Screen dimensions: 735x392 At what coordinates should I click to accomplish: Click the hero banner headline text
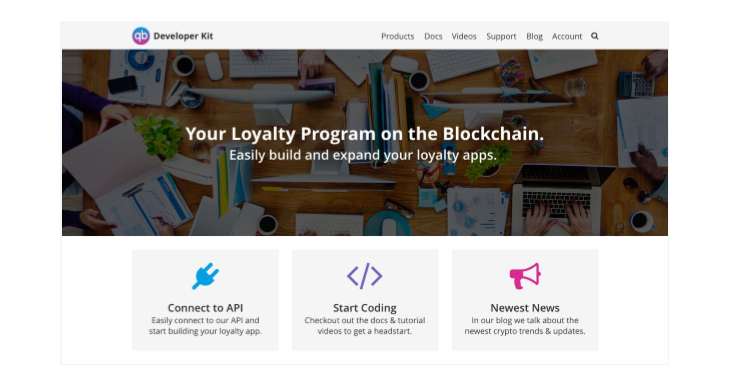click(365, 134)
